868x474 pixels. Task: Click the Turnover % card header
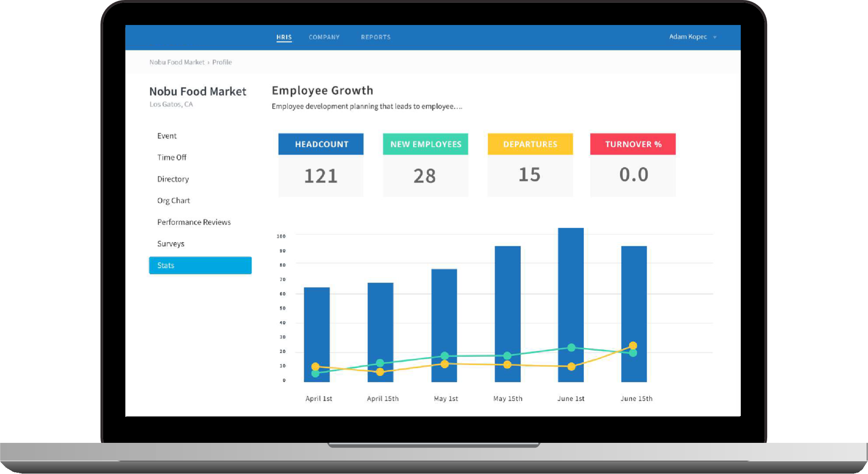pos(633,144)
